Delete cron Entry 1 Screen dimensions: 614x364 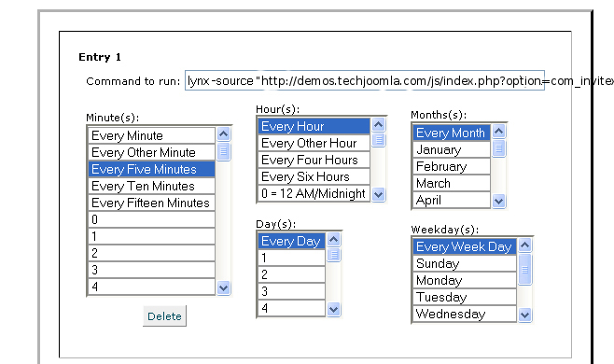(x=164, y=315)
